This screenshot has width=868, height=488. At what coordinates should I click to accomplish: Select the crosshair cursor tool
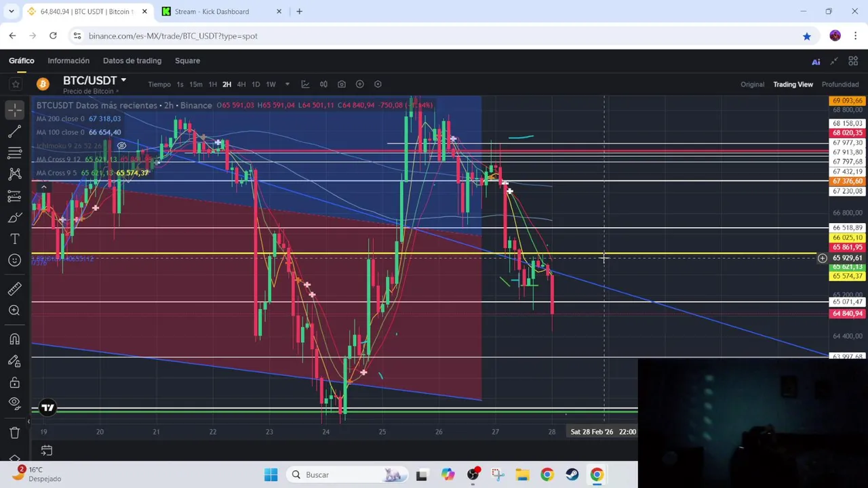click(x=15, y=109)
